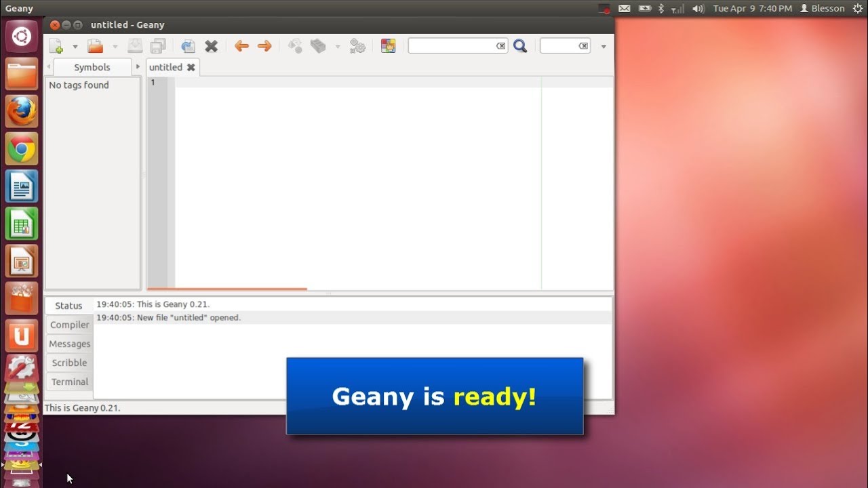Click the bottom status bar Geany 0.21 text

pyautogui.click(x=82, y=407)
